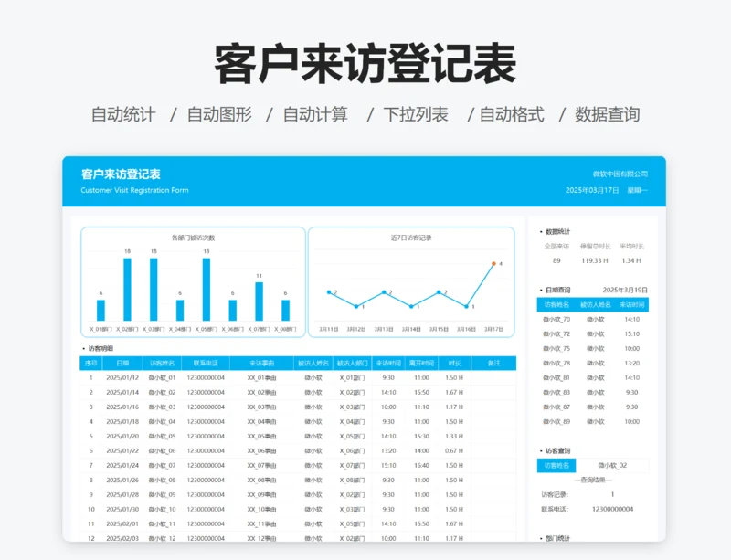This screenshot has height=560, width=731.
Task: Click the 各部门被访次数 chart title
Action: (193, 238)
